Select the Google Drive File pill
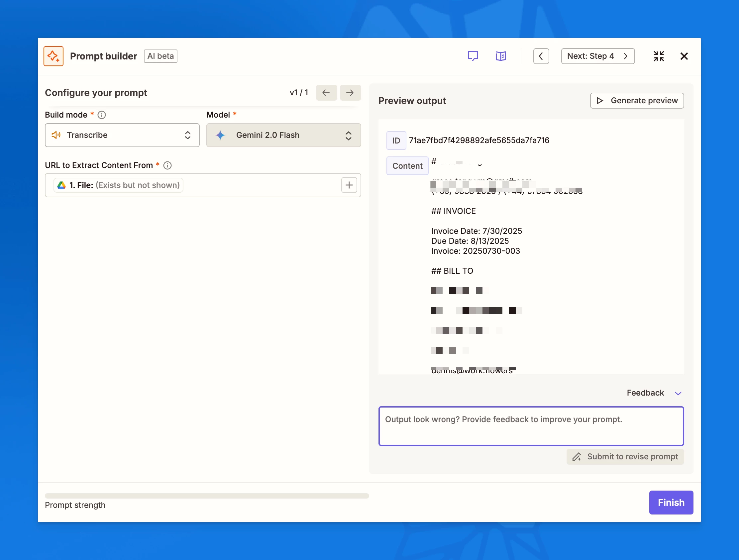The image size is (739, 560). click(x=119, y=185)
